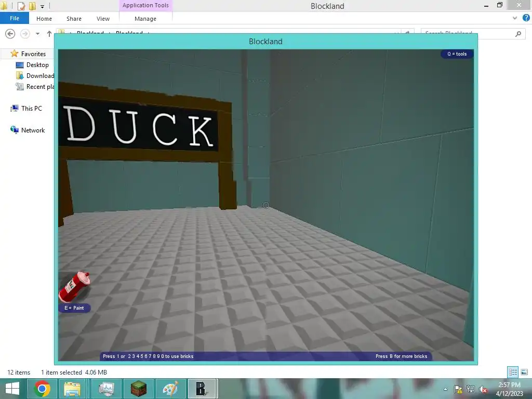
Task: Click the 'Press B for more bricks' hint
Action: (x=402, y=356)
